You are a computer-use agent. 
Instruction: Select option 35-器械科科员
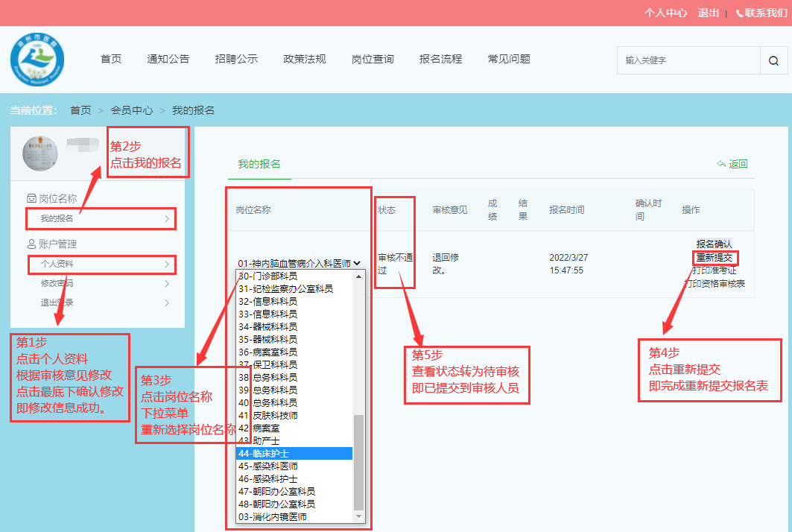[x=294, y=340]
